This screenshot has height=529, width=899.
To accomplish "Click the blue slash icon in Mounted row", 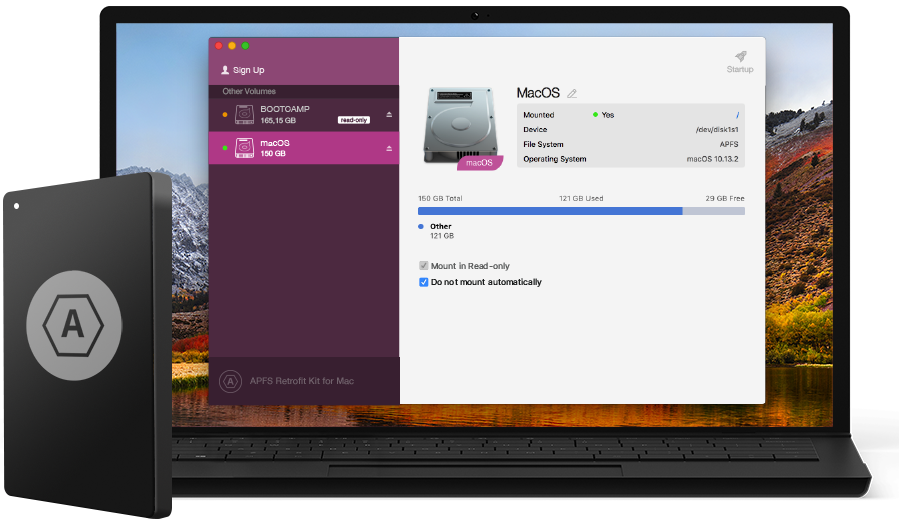I will tap(737, 115).
